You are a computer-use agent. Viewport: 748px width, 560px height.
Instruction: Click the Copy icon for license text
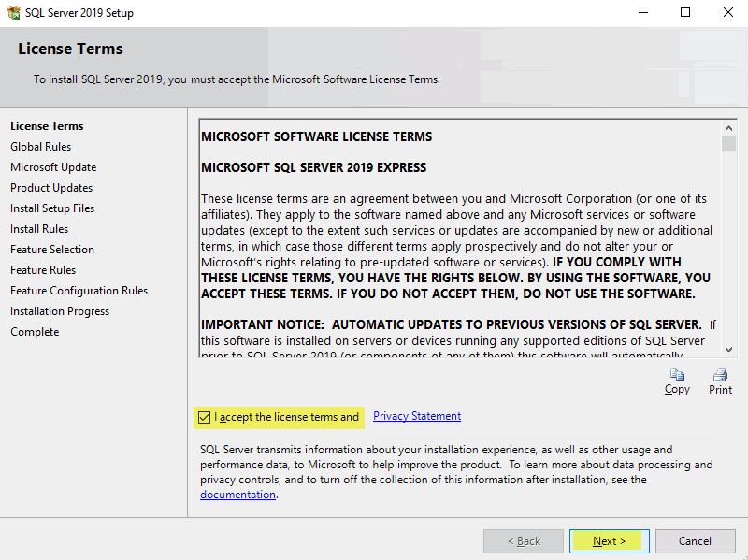(x=677, y=375)
